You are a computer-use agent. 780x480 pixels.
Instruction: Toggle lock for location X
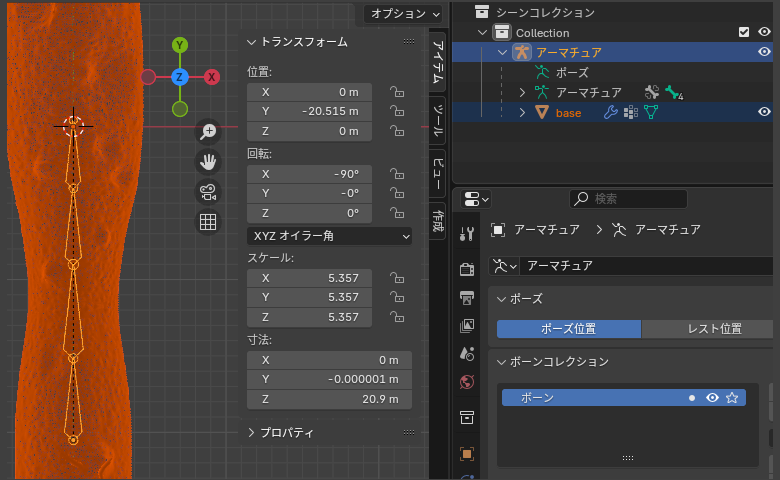click(397, 91)
